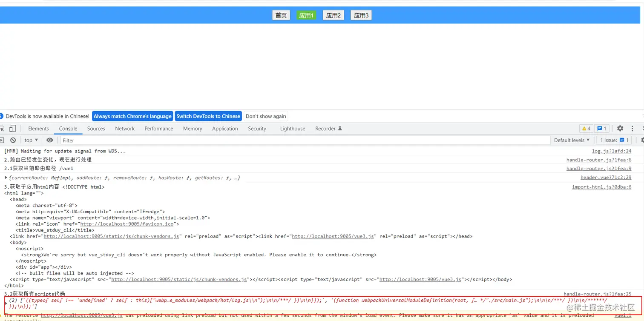The image size is (644, 321).
Task: Click the '2.路由已经发生变化' log message
Action: click(x=48, y=160)
